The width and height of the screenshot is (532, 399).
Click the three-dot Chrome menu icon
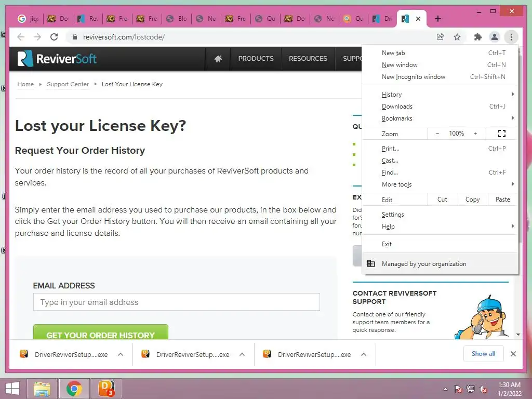pyautogui.click(x=511, y=37)
